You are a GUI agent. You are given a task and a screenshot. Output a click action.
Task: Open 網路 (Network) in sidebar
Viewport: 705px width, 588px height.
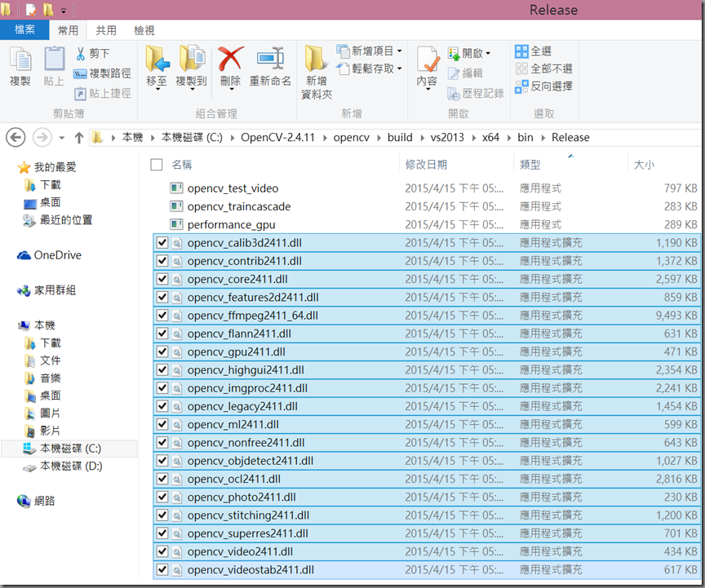point(36,501)
